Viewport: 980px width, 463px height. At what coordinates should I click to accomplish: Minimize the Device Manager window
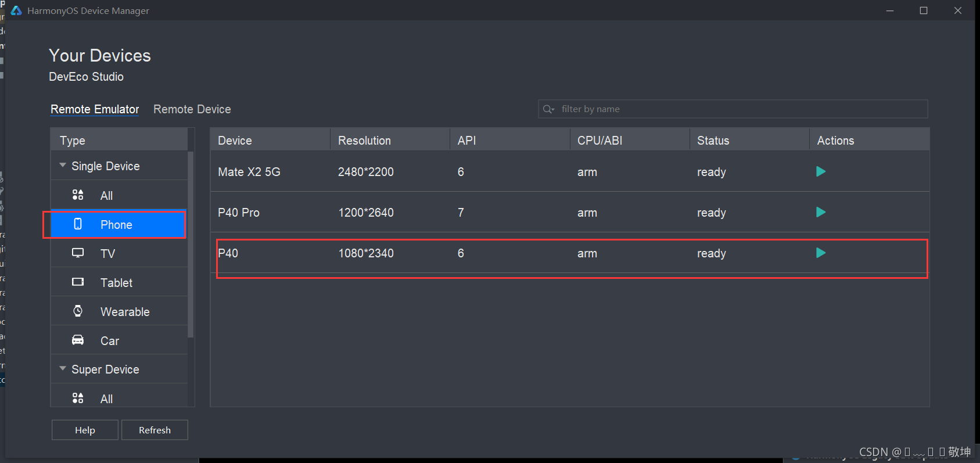(x=890, y=10)
